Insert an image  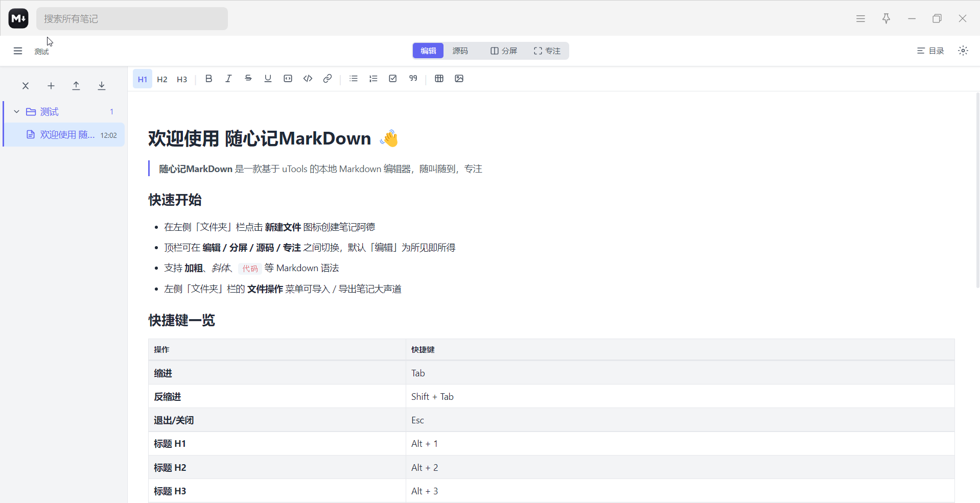click(459, 79)
